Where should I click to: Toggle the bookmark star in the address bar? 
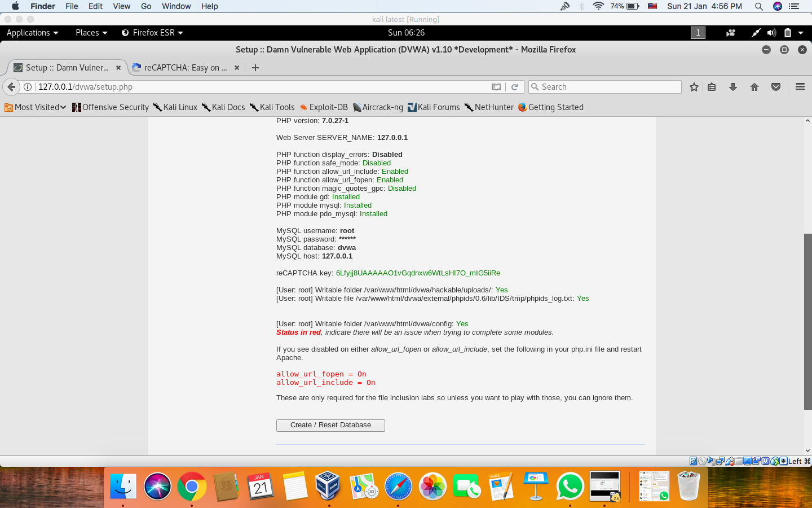[x=694, y=87]
